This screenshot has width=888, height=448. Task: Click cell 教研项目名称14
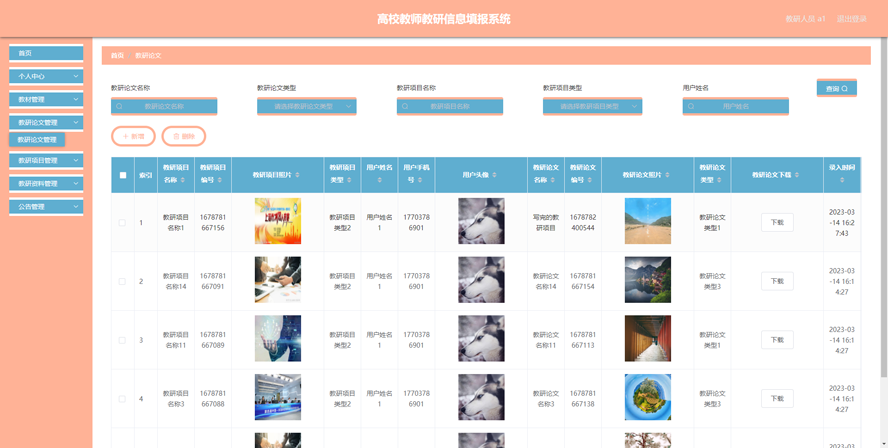(176, 281)
